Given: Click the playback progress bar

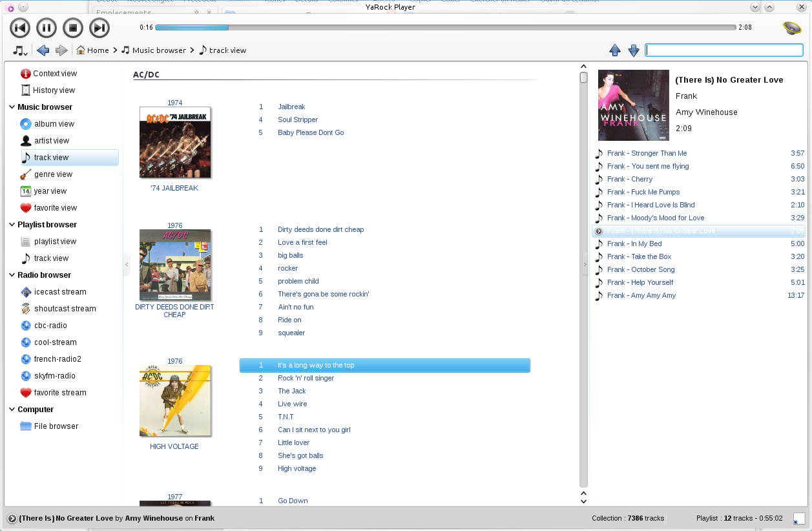Looking at the screenshot, I should pyautogui.click(x=446, y=28).
